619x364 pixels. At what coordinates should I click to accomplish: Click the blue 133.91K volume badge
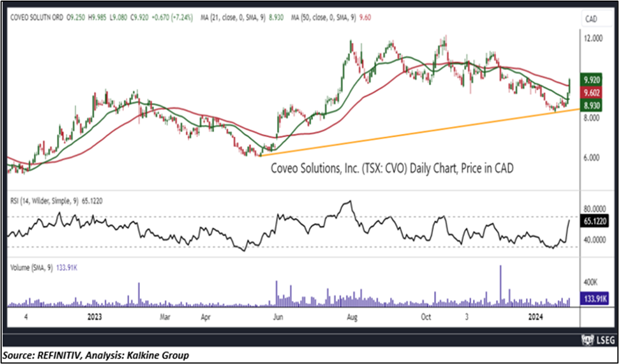(594, 299)
